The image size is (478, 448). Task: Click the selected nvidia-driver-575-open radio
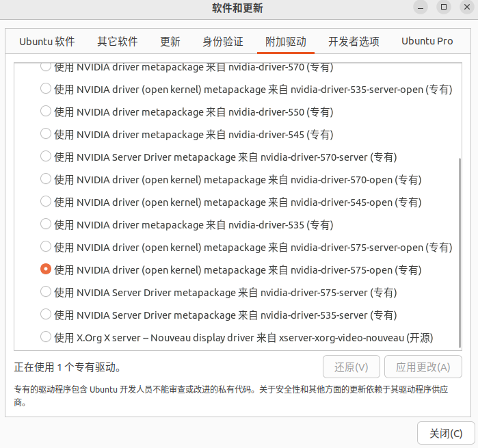(45, 269)
